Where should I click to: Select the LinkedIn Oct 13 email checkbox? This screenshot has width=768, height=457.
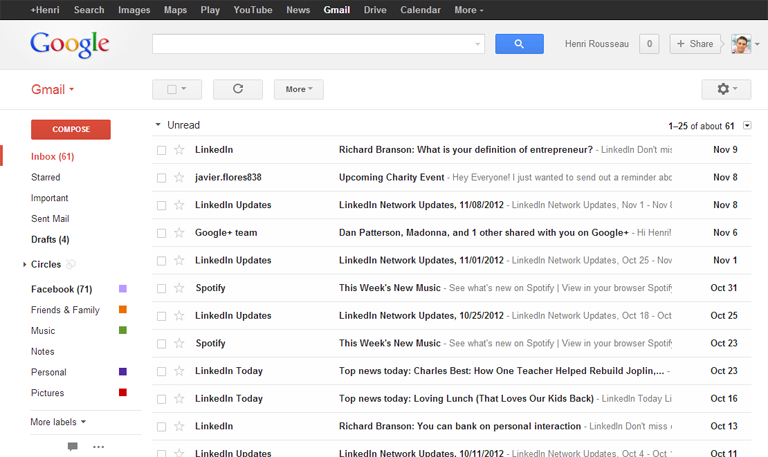pos(161,427)
